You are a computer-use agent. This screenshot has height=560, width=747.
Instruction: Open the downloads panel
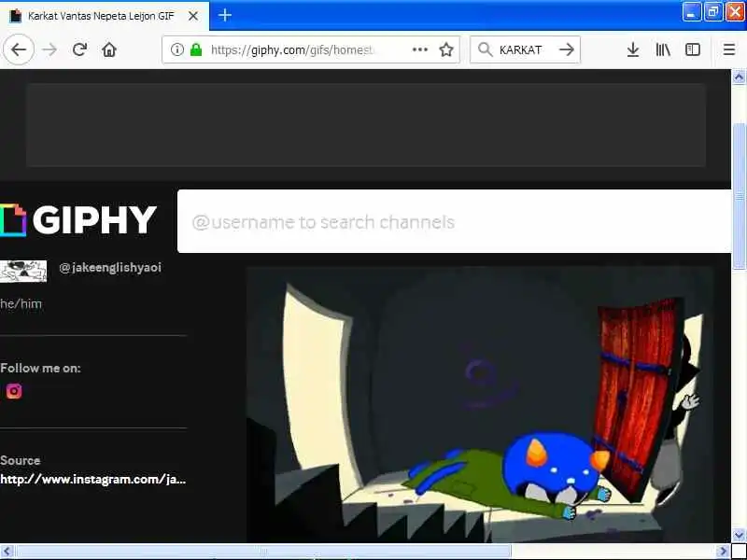coord(633,49)
